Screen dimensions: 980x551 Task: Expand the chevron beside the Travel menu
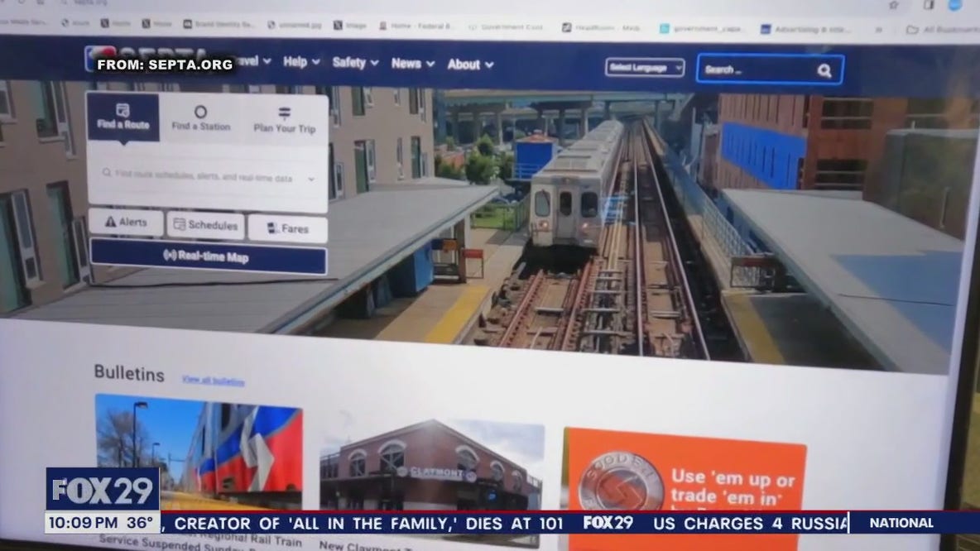[267, 61]
